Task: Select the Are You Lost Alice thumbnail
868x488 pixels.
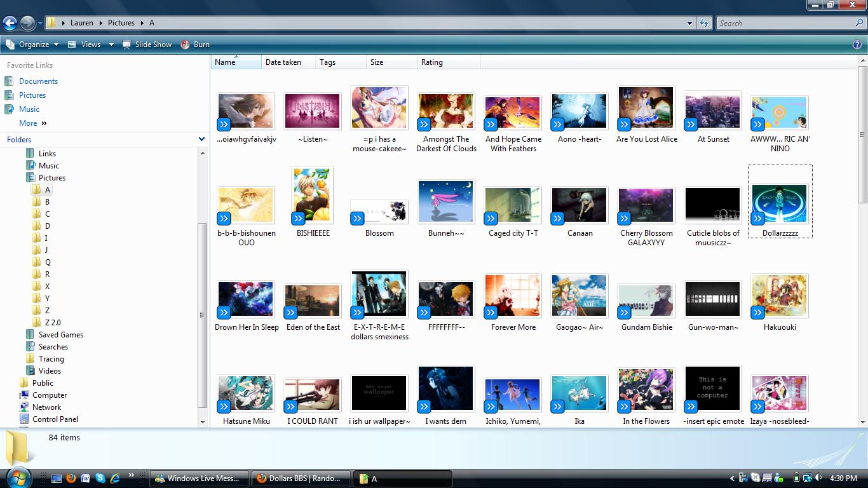Action: click(646, 108)
